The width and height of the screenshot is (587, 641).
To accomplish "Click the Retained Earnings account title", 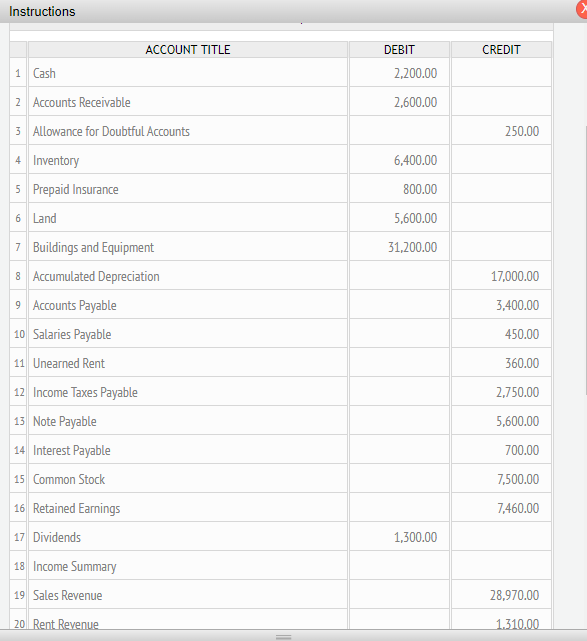I will click(x=76, y=509).
